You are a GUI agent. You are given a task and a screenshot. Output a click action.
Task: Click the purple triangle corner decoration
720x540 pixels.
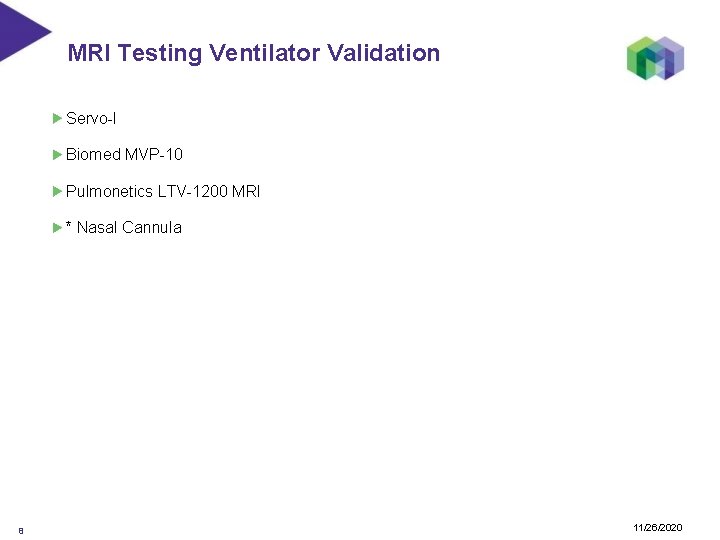click(x=18, y=26)
